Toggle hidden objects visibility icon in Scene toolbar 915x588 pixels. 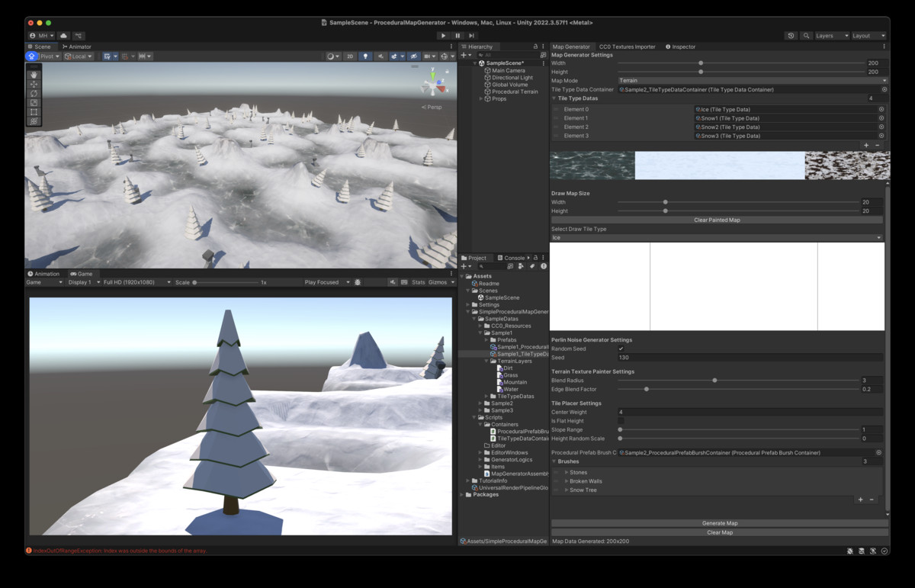pyautogui.click(x=413, y=56)
